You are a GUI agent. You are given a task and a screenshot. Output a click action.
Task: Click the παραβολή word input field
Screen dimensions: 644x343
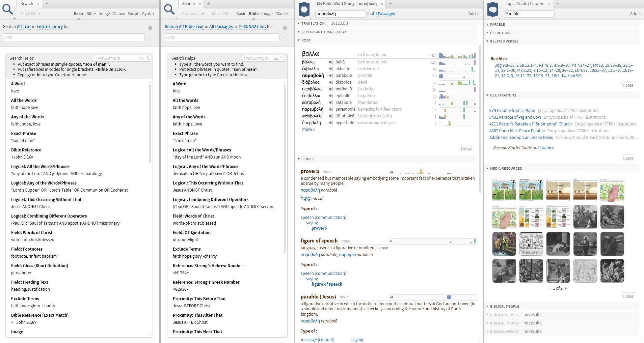(x=340, y=14)
